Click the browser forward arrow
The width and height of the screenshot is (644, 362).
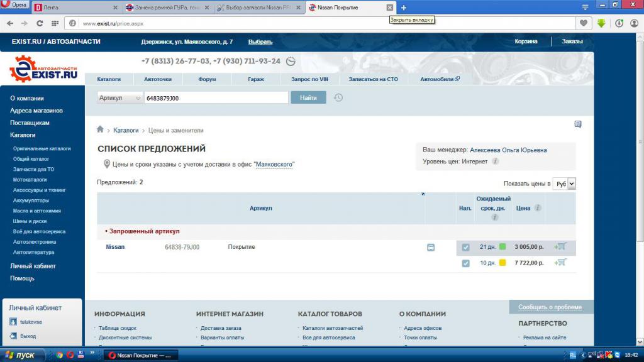click(25, 23)
